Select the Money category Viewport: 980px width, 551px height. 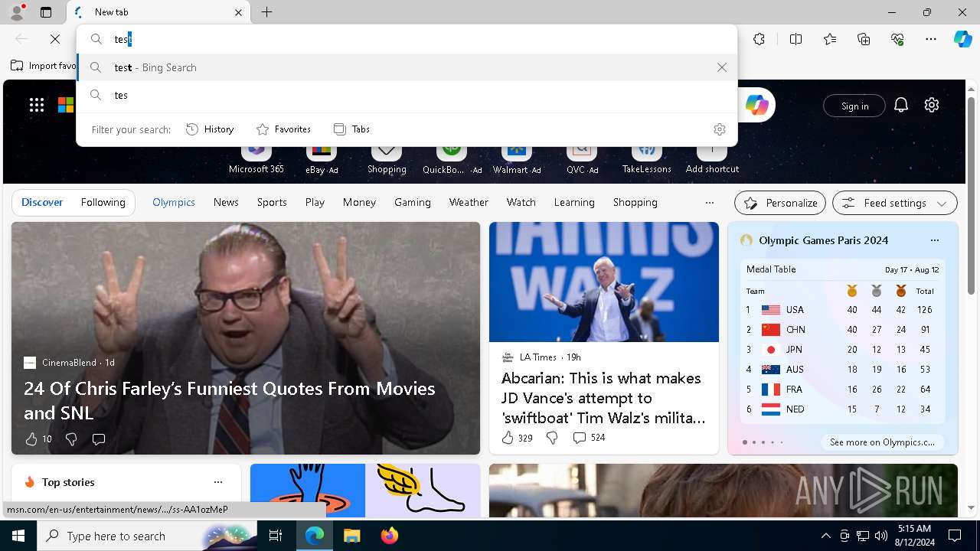(359, 203)
